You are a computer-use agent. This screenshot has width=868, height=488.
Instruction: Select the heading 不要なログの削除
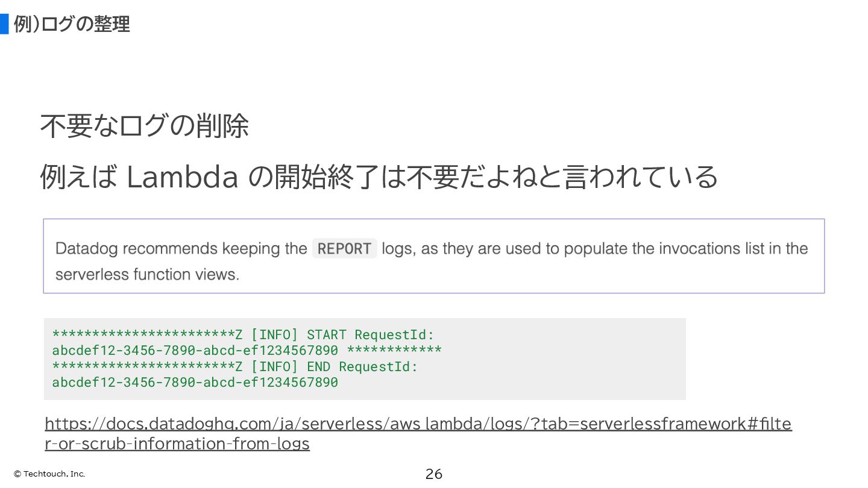144,126
